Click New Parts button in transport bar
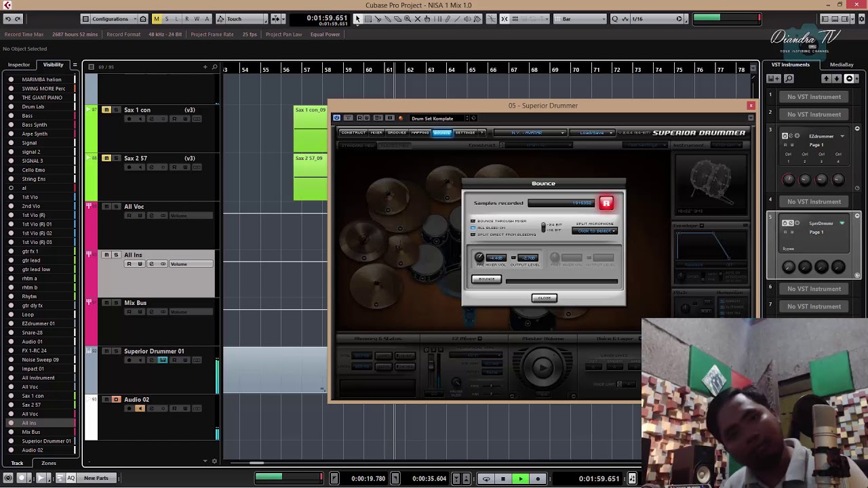The height and width of the screenshot is (488, 868). (x=96, y=478)
